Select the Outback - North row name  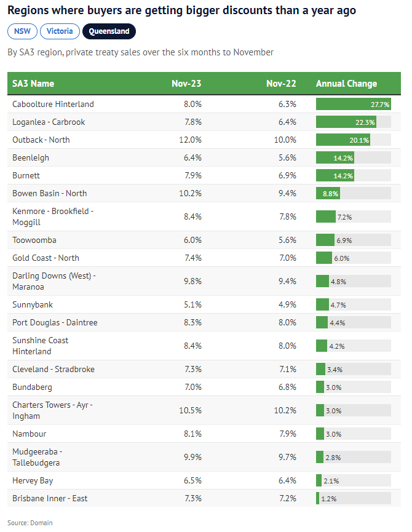click(x=41, y=140)
